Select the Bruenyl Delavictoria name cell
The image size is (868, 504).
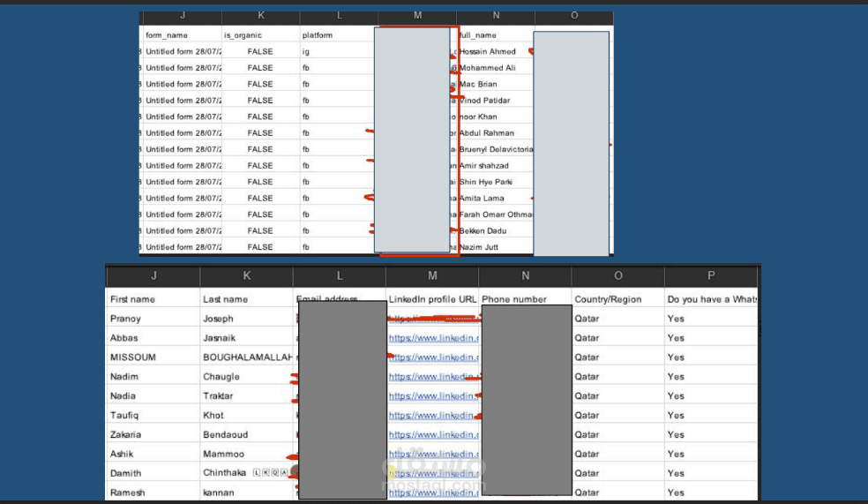pos(496,149)
